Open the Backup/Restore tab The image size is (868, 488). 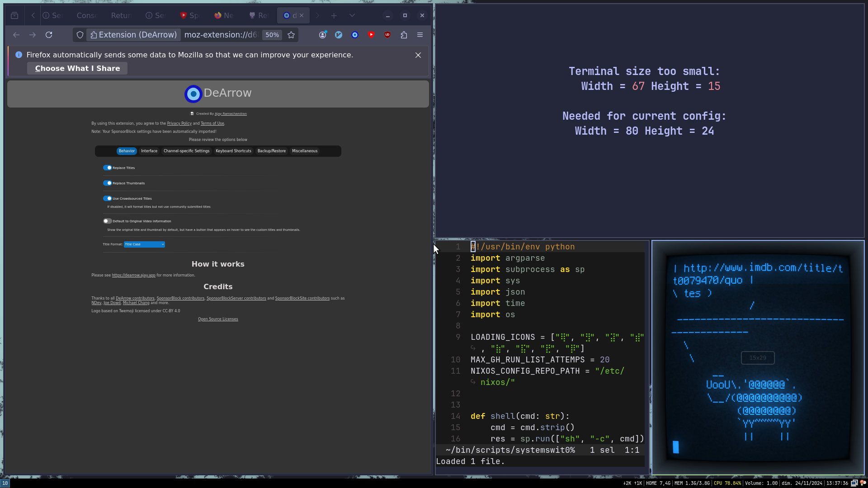tap(272, 151)
